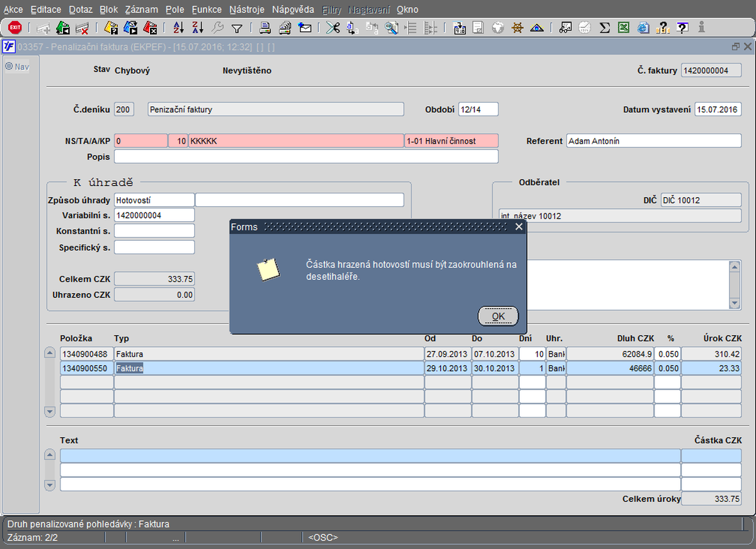Close the Forms message dialog
The image size is (756, 549).
pyautogui.click(x=519, y=226)
